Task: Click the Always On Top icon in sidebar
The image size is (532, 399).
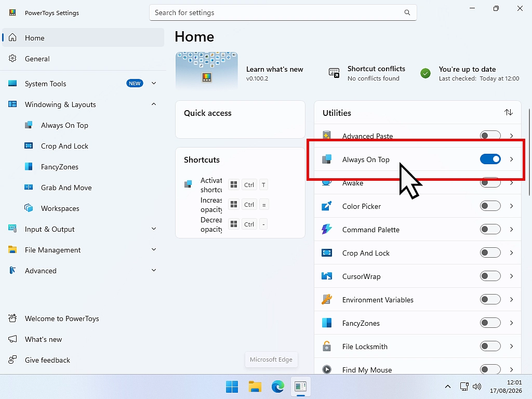Action: coord(29,125)
